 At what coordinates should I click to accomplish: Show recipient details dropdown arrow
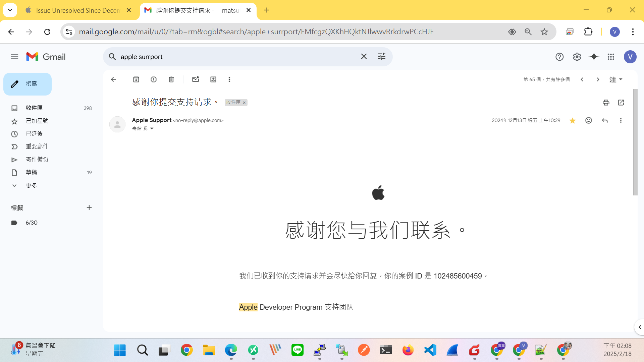pyautogui.click(x=152, y=129)
